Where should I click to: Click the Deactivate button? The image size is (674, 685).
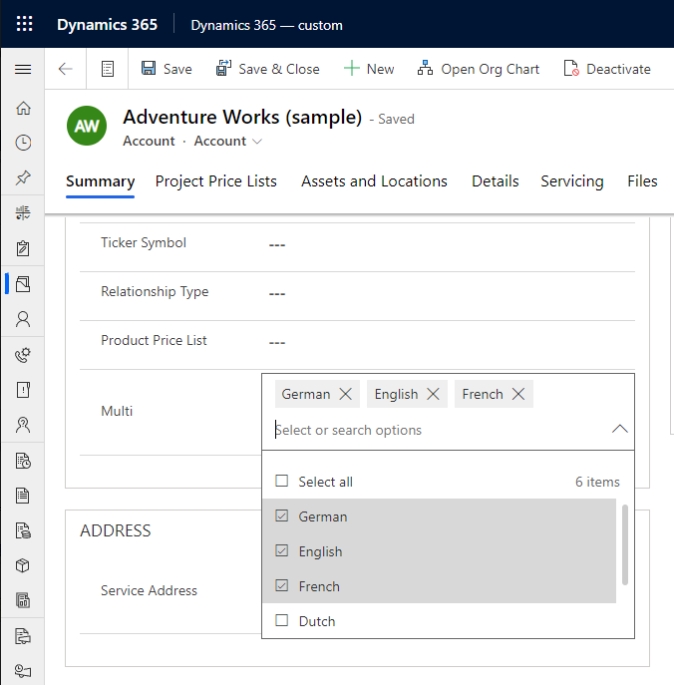click(x=607, y=69)
